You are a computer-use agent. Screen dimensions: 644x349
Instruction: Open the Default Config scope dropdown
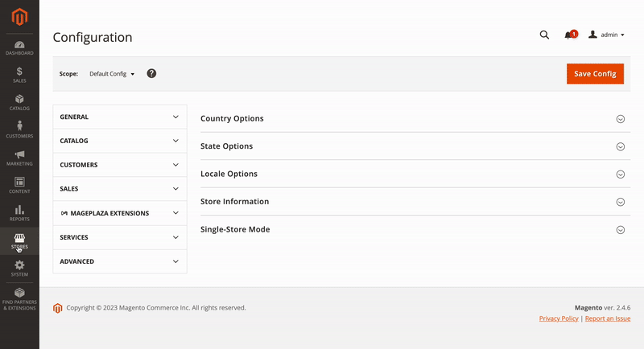tap(112, 74)
